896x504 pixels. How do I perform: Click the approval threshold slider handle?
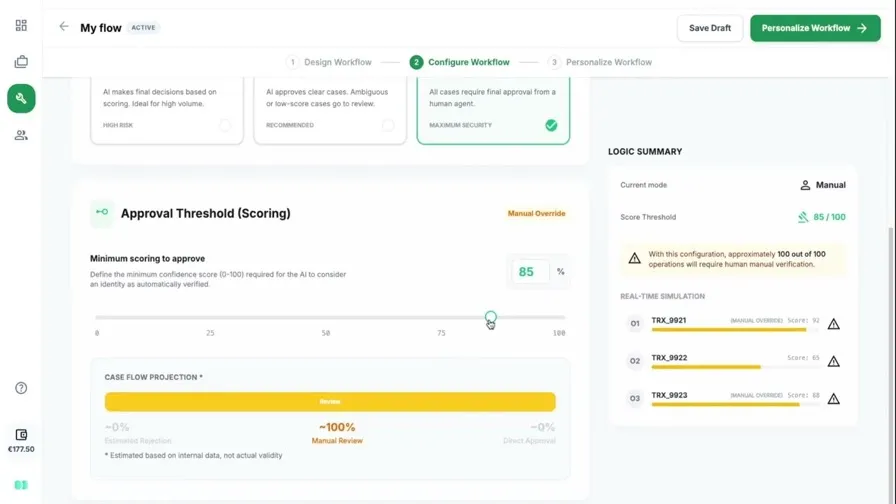point(491,317)
